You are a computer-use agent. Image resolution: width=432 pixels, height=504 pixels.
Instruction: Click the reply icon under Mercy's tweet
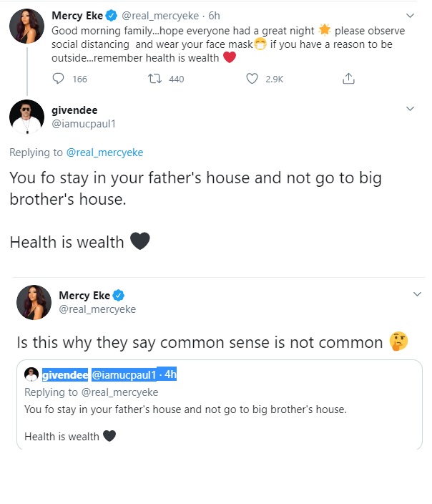[x=59, y=79]
